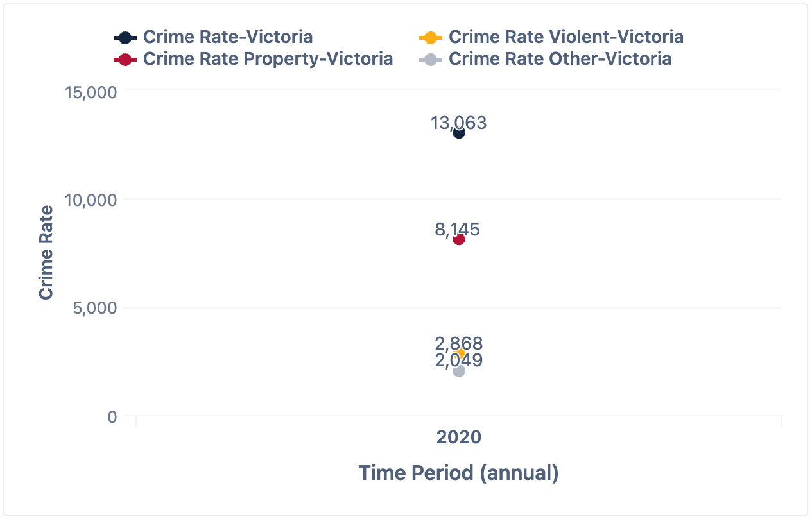Select the orange violent crime data point
Viewport: 812px width, 519px height.
click(x=460, y=353)
